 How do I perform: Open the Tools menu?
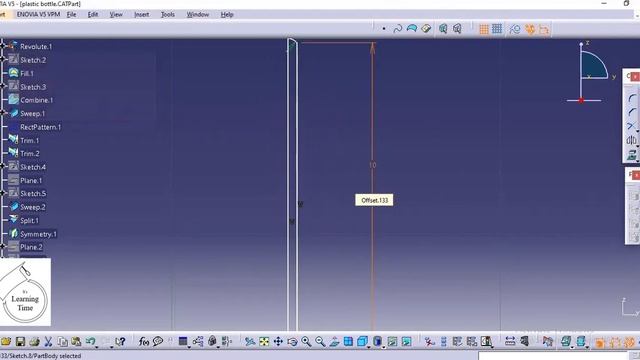168,14
